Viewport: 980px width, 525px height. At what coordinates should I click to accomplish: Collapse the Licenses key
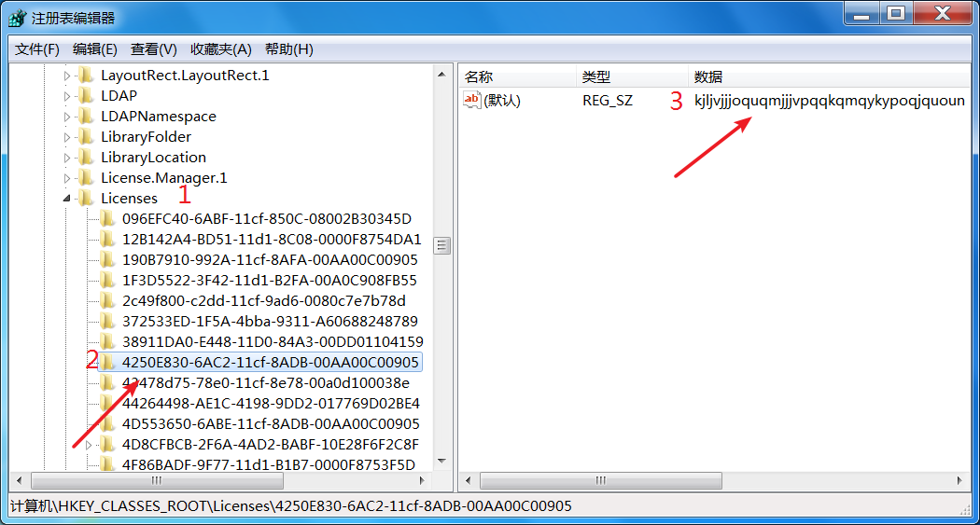(x=67, y=199)
